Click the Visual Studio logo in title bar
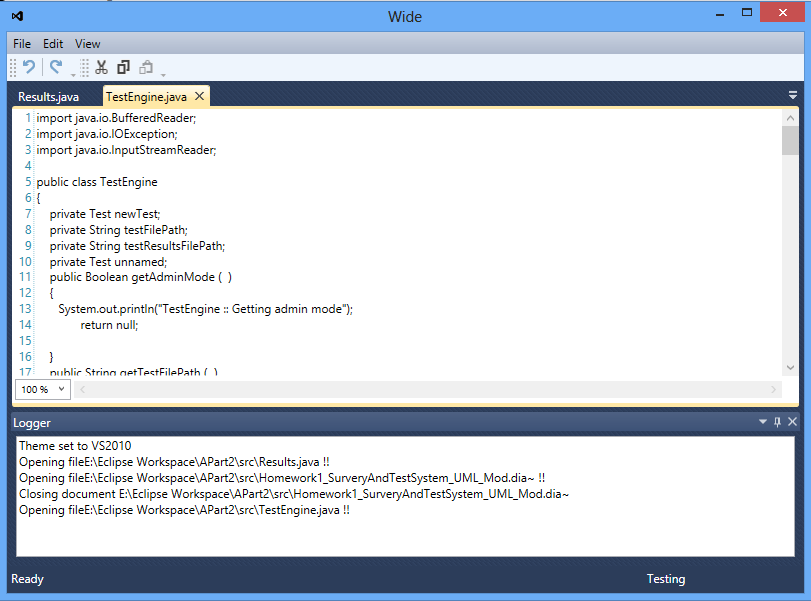 click(17, 16)
